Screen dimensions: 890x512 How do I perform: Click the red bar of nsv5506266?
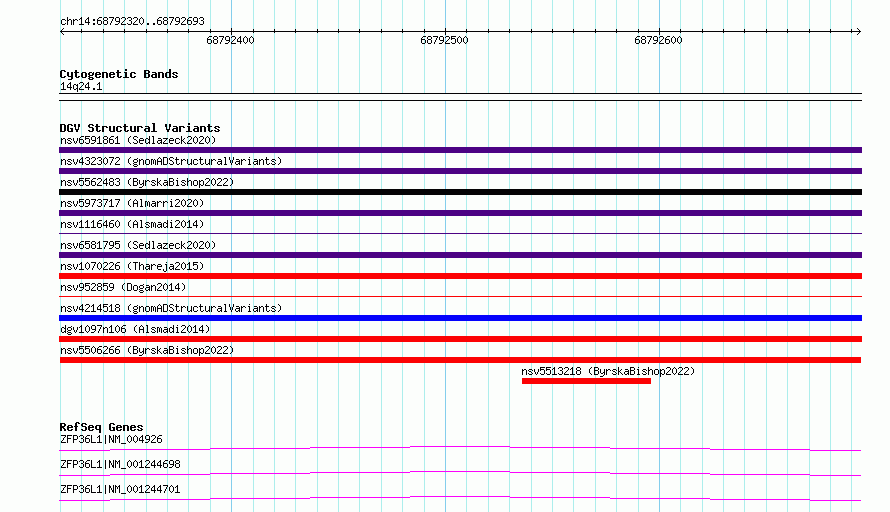tap(460, 360)
